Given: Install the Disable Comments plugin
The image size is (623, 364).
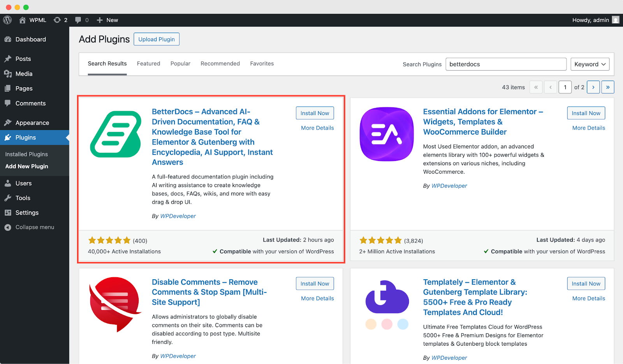Looking at the screenshot, I should pyautogui.click(x=315, y=283).
